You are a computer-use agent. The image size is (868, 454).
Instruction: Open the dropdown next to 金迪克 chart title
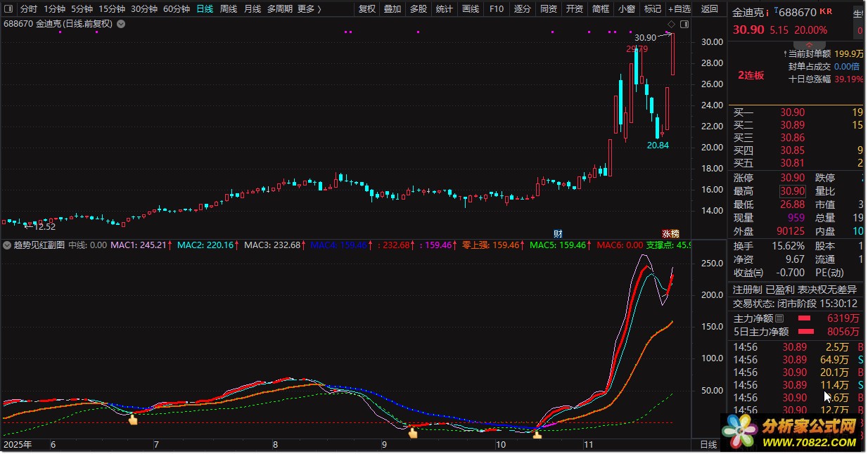[121, 24]
